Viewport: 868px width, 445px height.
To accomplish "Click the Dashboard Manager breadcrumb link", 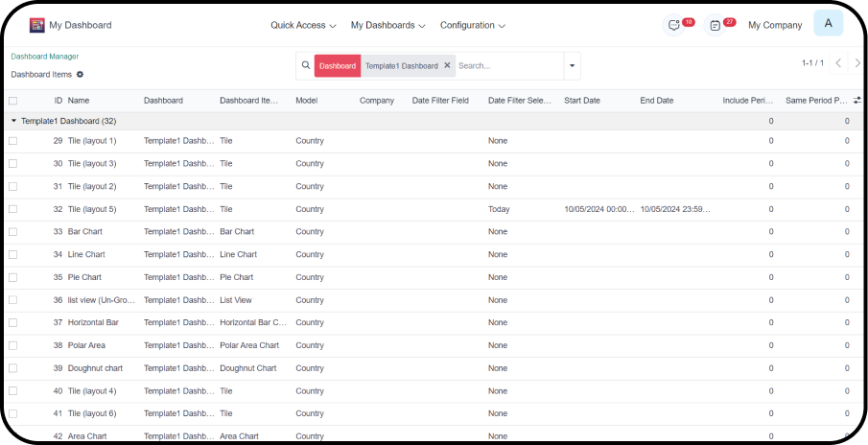I will 44,57.
